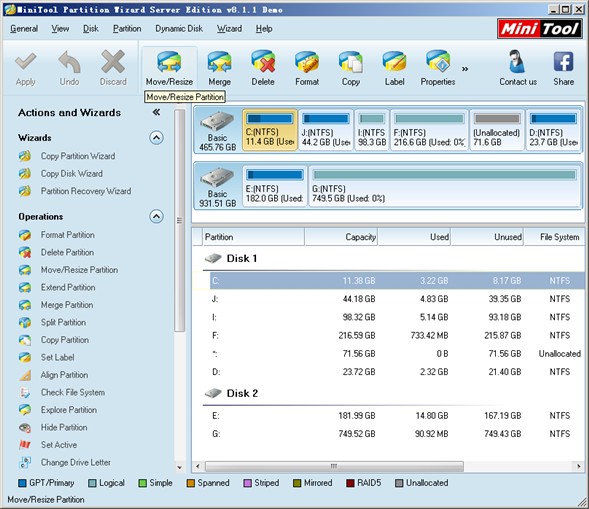Select the Unallocated 71.6 GB block
589x509 pixels.
click(497, 130)
